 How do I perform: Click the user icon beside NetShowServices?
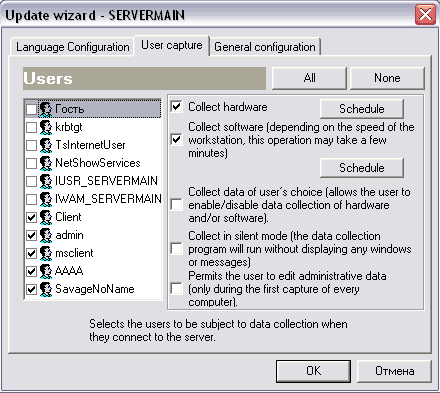[46, 163]
